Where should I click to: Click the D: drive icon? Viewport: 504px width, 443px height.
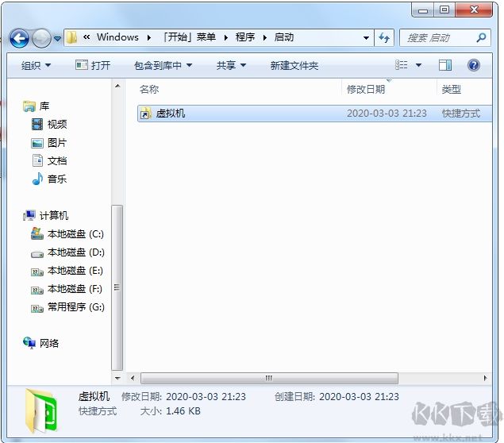[x=37, y=255]
